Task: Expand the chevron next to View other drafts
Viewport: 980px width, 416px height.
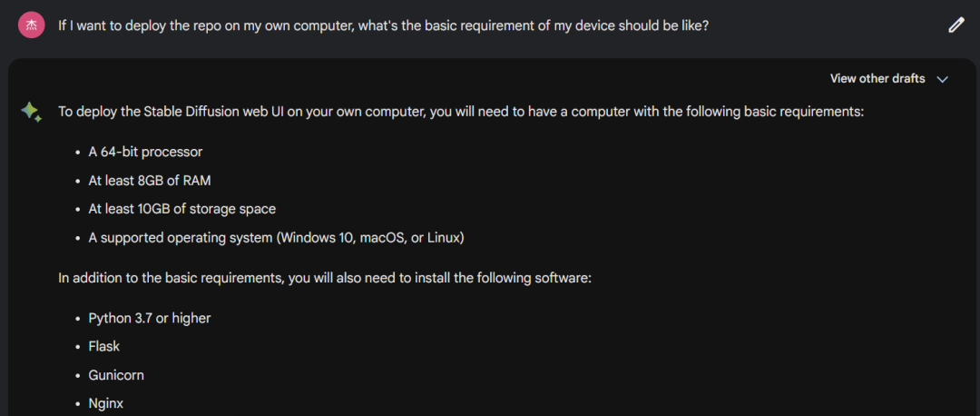Action: [943, 79]
